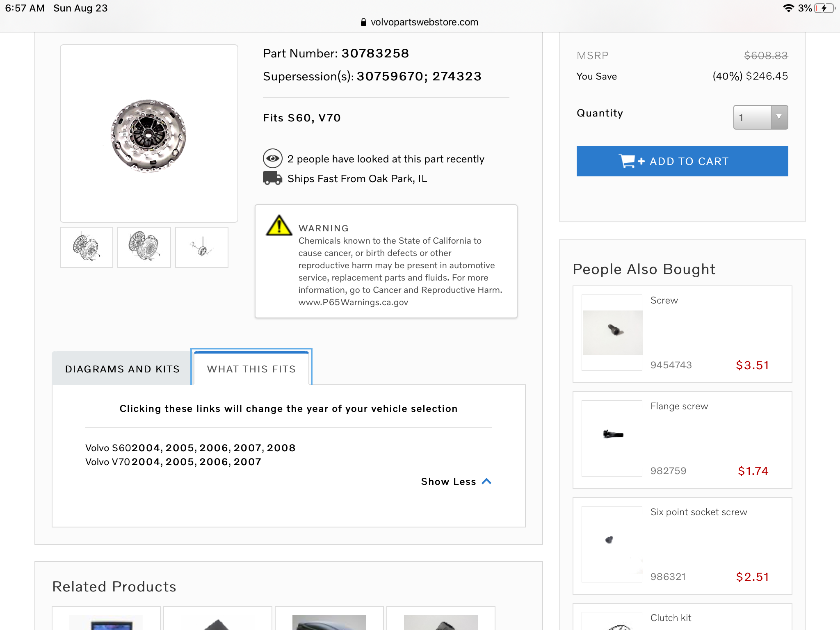Click the eye icon beside recent views
Image resolution: width=840 pixels, height=630 pixels.
(x=272, y=158)
